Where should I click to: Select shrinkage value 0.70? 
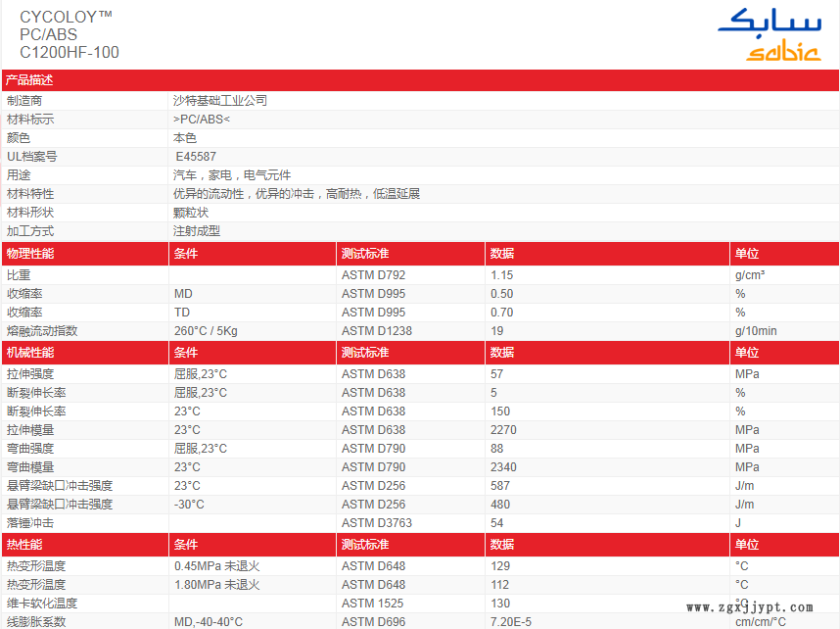(501, 313)
